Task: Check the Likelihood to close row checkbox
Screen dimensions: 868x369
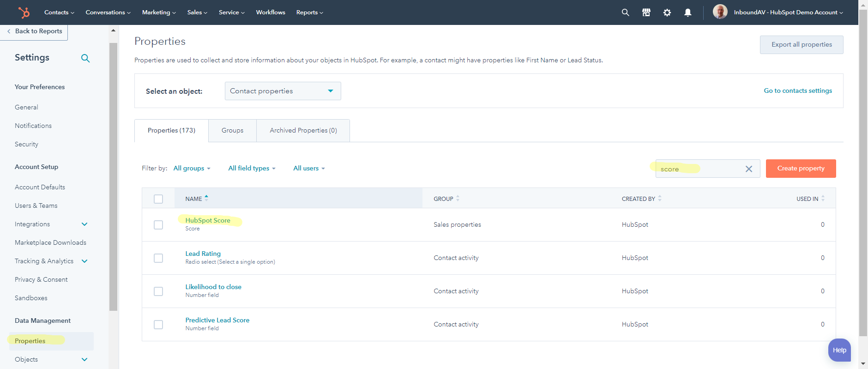Action: (x=158, y=291)
